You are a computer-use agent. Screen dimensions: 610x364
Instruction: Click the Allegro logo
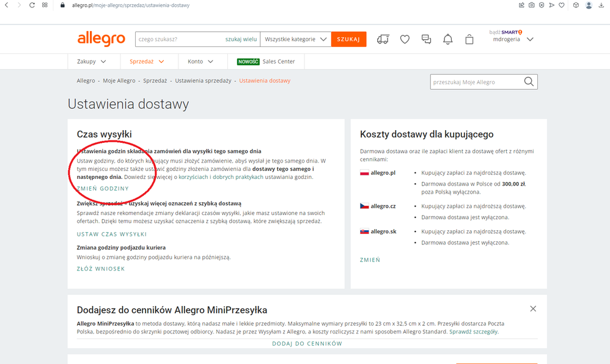coord(101,39)
